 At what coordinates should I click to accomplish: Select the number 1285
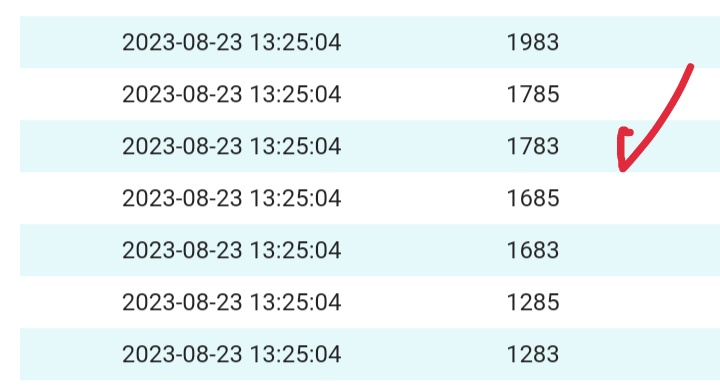[x=533, y=302]
